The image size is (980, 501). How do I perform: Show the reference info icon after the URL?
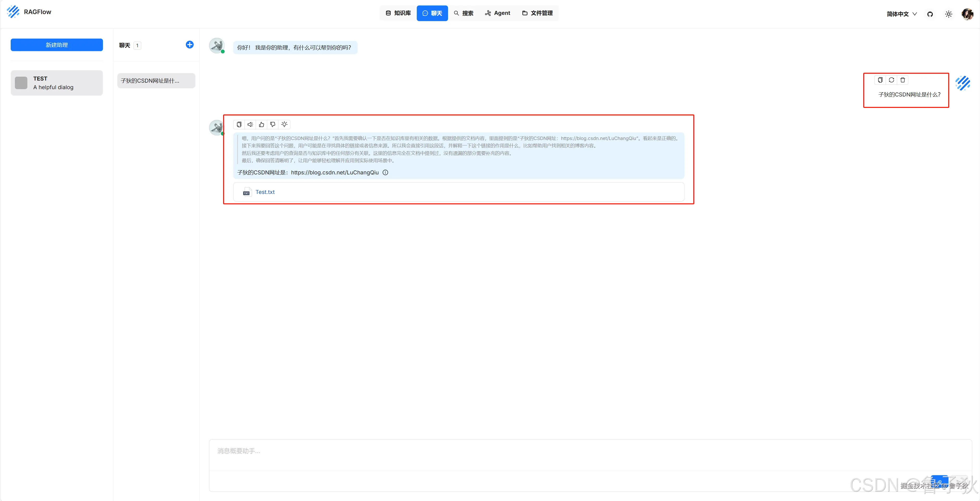click(x=385, y=173)
